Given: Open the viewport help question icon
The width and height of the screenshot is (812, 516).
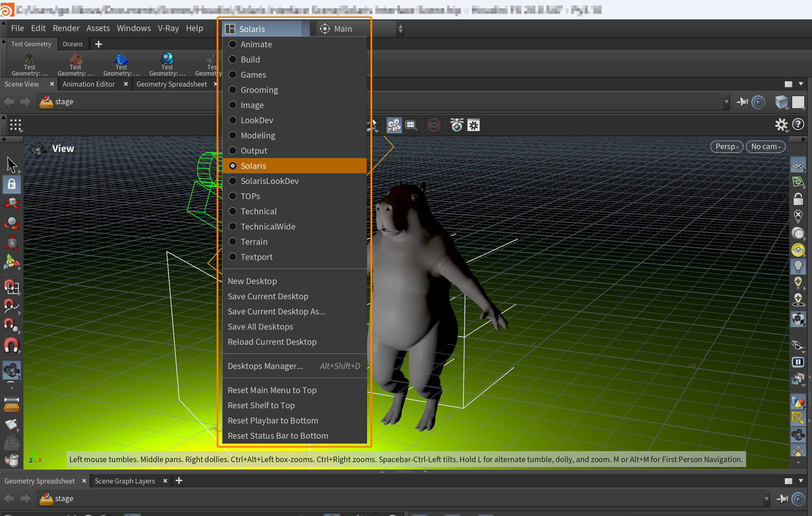Looking at the screenshot, I should [798, 125].
